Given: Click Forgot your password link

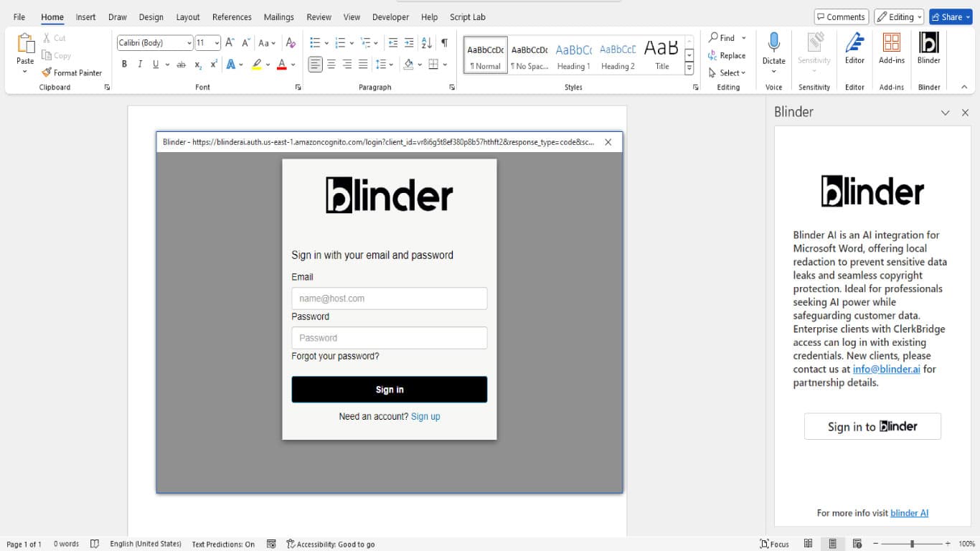Looking at the screenshot, I should (x=335, y=357).
